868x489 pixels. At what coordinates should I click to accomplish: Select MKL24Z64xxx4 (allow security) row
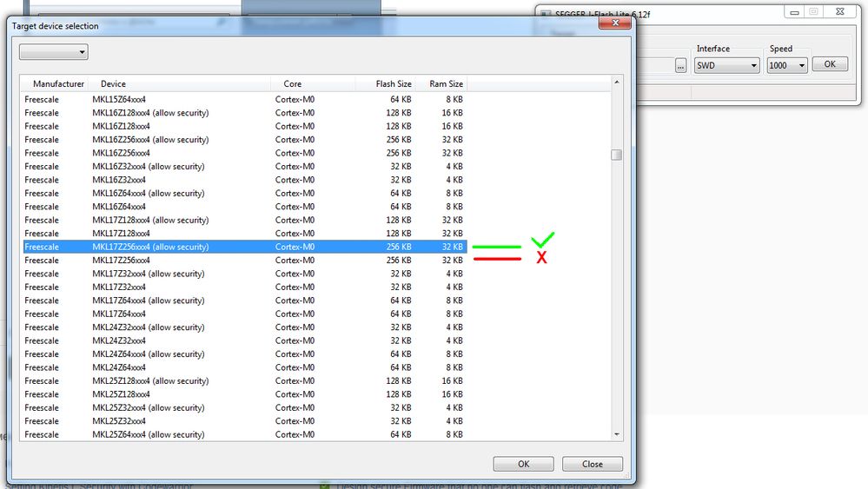pos(245,354)
